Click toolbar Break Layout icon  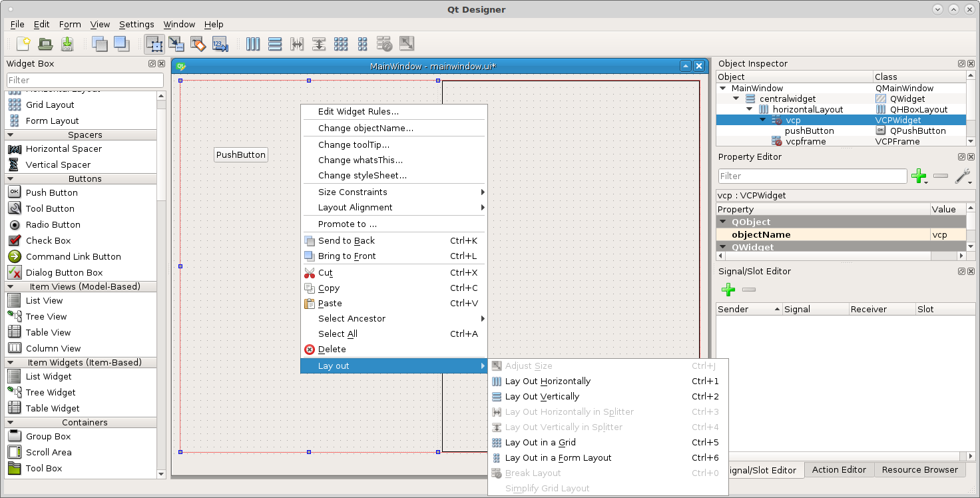click(385, 44)
